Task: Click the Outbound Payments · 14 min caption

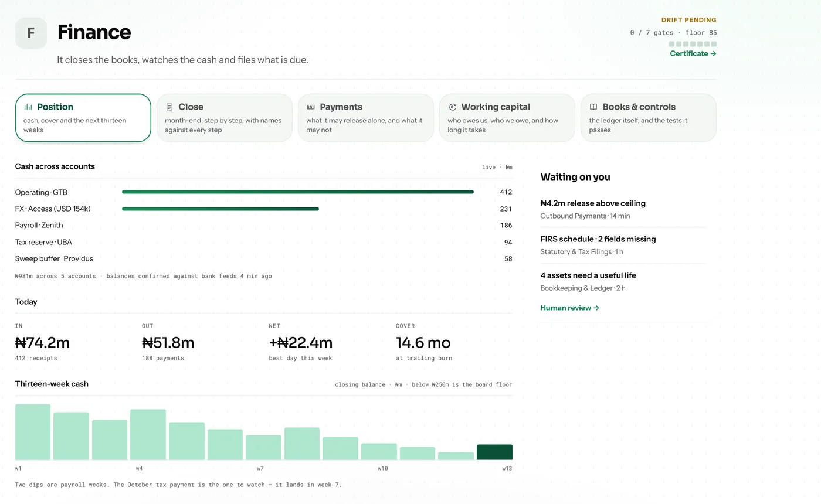Action: click(x=585, y=216)
